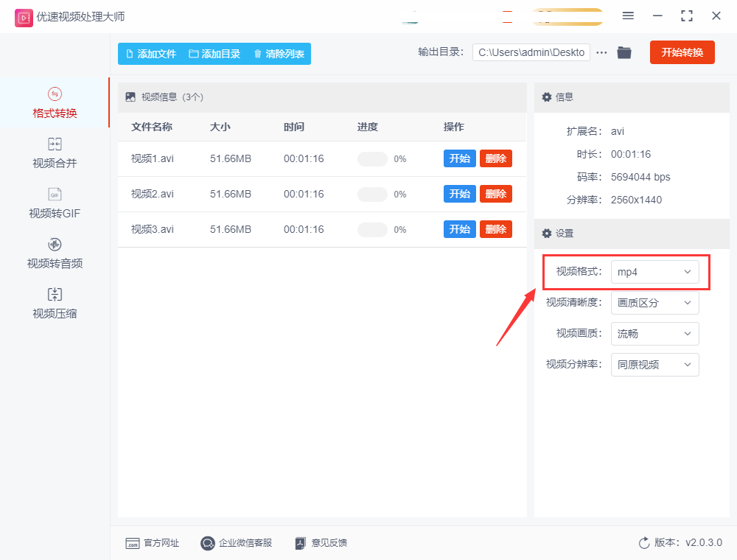This screenshot has height=560, width=737.
Task: Click the progress bar of 视频3.avi
Action: [x=372, y=228]
